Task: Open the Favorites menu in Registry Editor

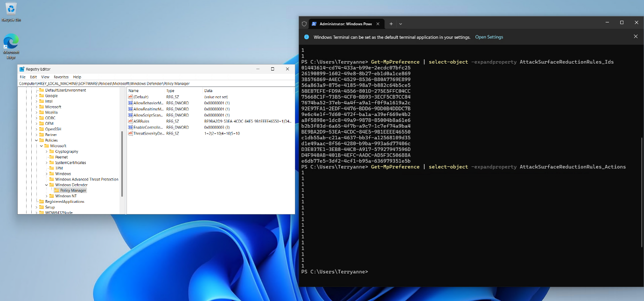Action: 61,77
